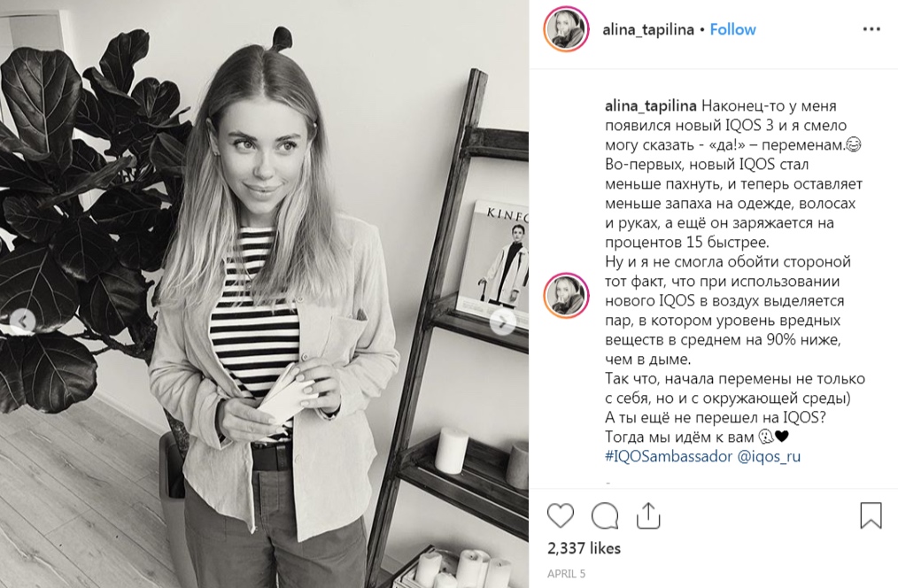Click header profile avatar with story ring
The width and height of the screenshot is (898, 588).
(x=566, y=29)
